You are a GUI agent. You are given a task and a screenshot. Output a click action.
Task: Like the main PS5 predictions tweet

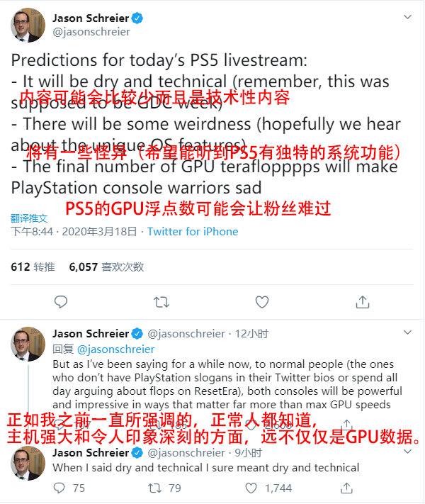[x=262, y=302]
